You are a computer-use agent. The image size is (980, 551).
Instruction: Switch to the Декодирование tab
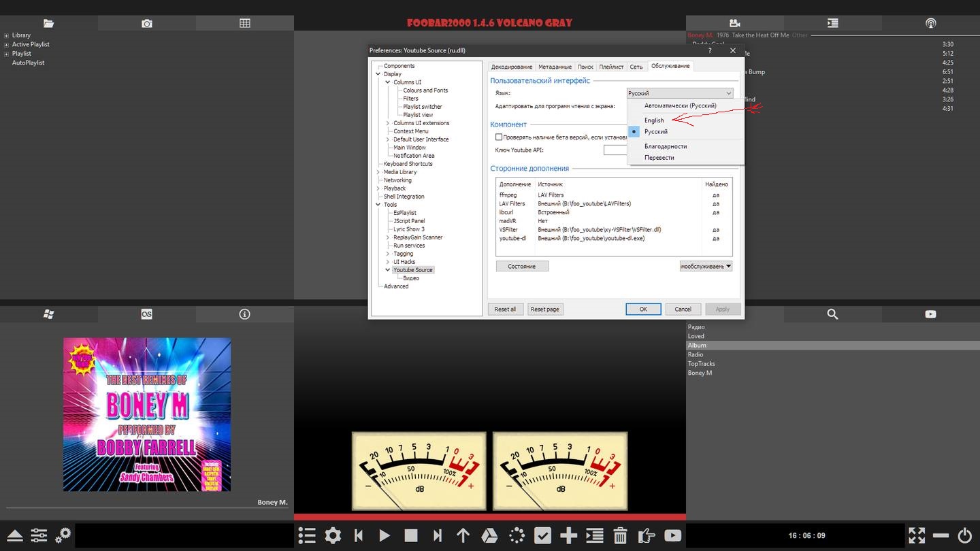coord(512,67)
